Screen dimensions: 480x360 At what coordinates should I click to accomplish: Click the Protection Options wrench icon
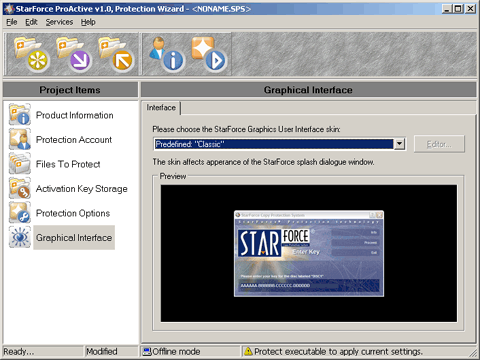click(20, 213)
